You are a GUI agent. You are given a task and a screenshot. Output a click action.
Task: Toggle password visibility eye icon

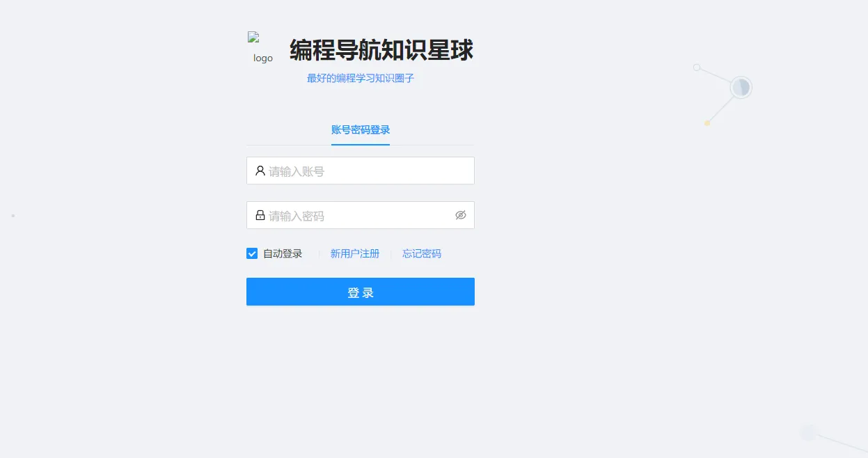point(460,215)
